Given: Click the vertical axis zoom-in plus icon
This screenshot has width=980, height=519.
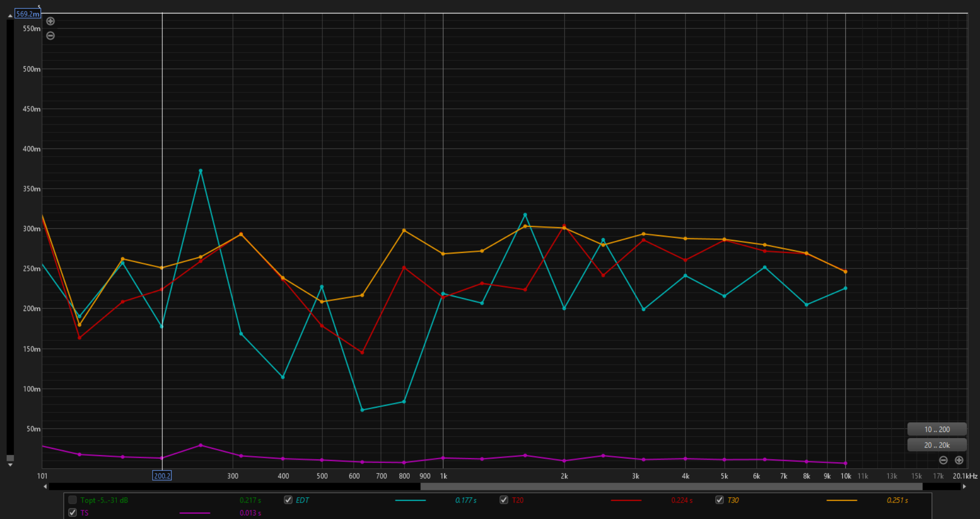Looking at the screenshot, I should coord(50,21).
